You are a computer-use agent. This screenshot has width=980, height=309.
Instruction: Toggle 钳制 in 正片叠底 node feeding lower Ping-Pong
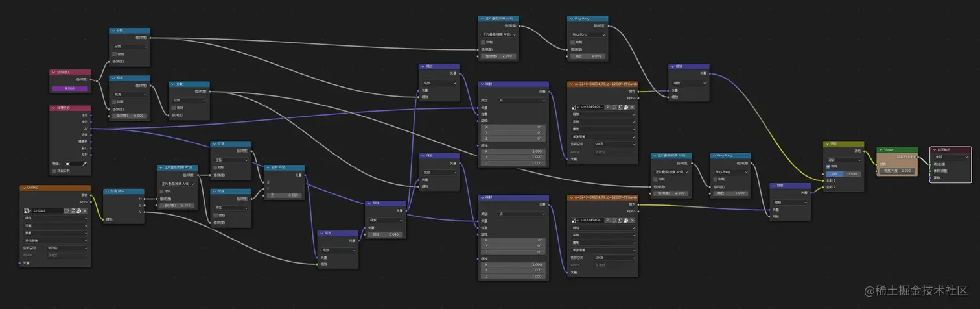click(656, 178)
